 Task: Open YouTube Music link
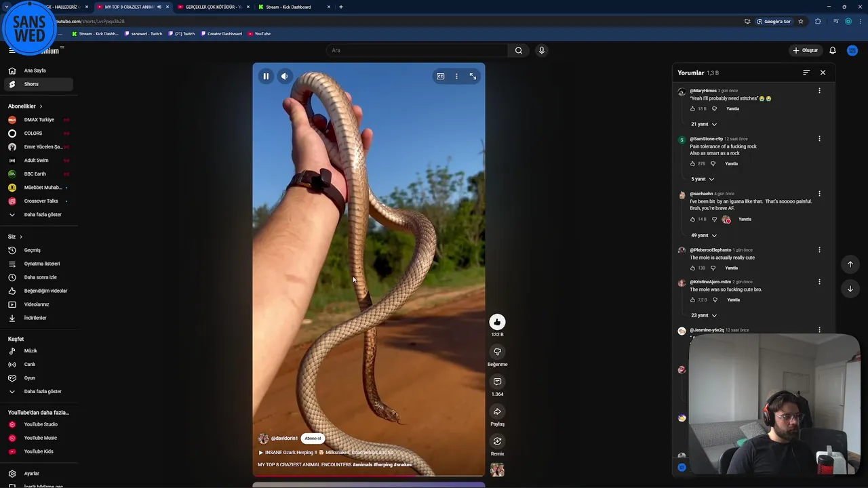pos(38,438)
